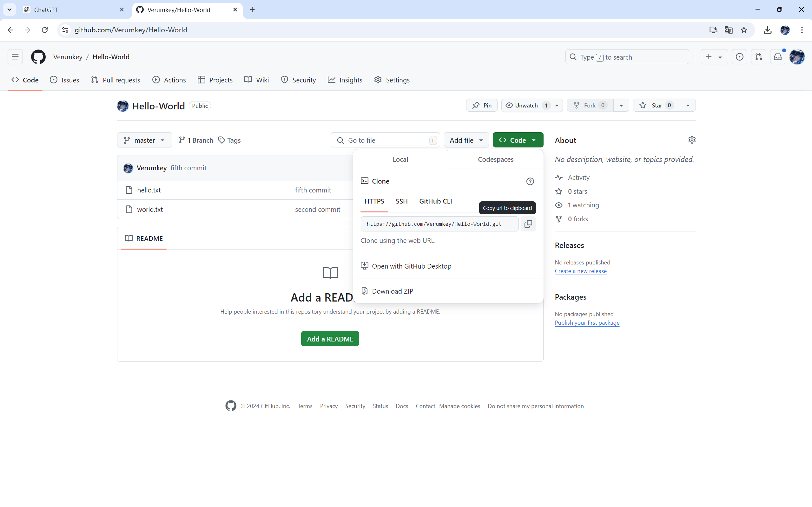
Task: Click the Verumkey owner breadcrumb link
Action: 68,57
